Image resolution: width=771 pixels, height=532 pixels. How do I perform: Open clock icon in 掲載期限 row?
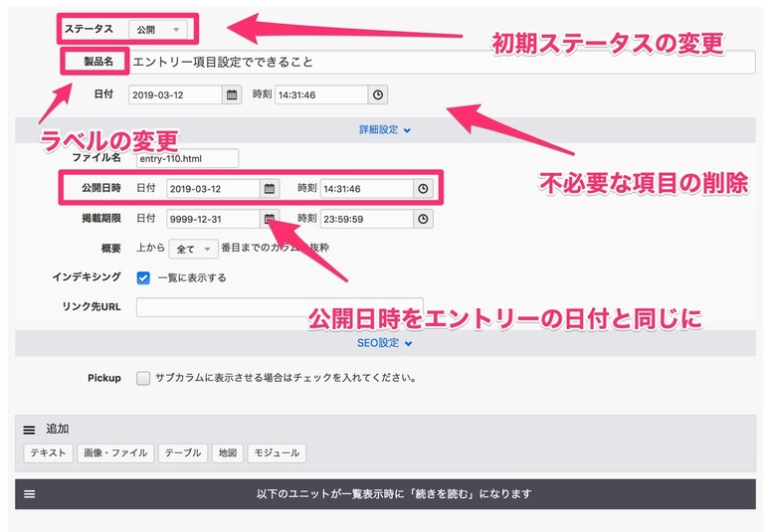pyautogui.click(x=424, y=219)
